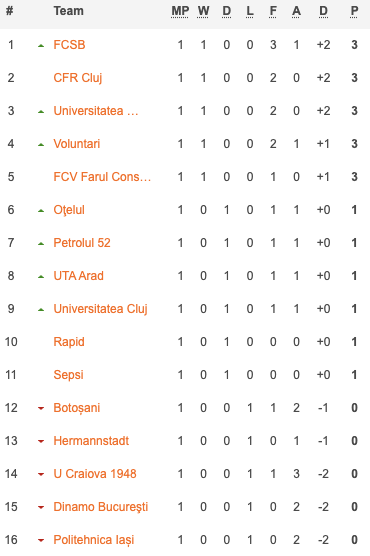Click the green up arrow beside Voluntari
The image size is (370, 556).
point(41,145)
